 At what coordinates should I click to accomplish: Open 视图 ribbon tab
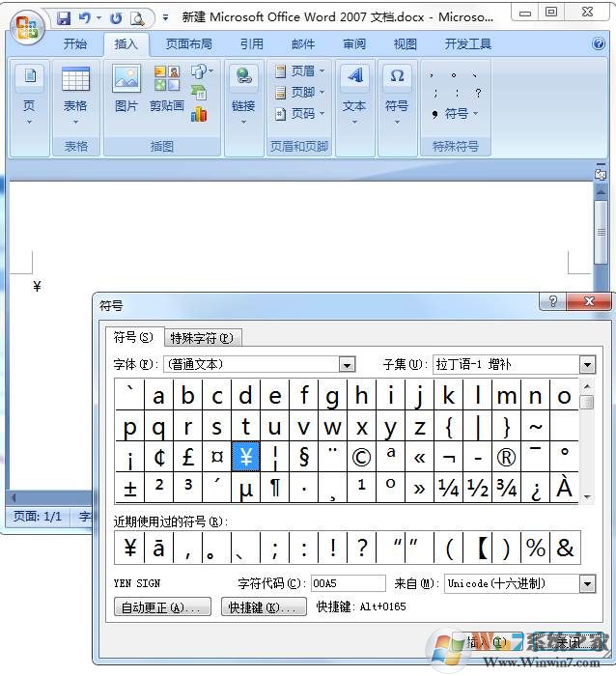tap(406, 44)
